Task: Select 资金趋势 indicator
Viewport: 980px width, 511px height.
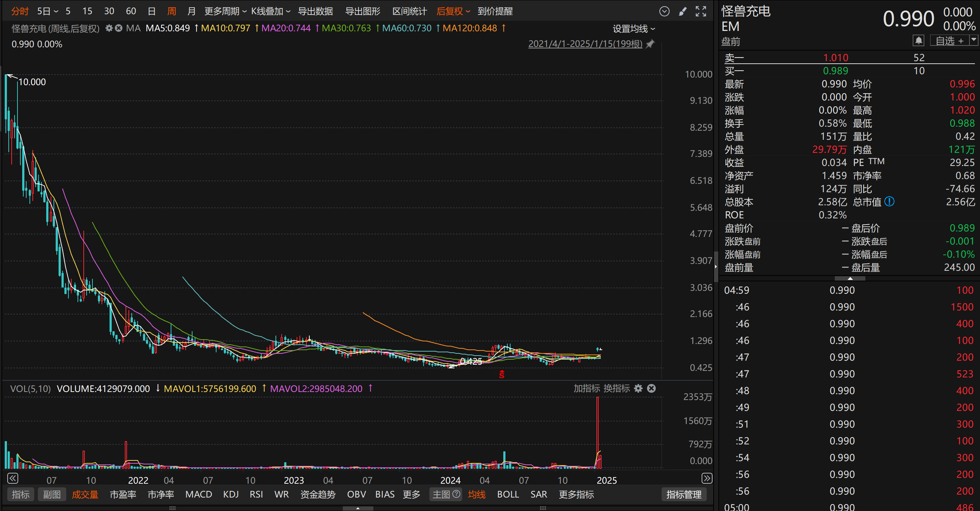Action: 318,494
